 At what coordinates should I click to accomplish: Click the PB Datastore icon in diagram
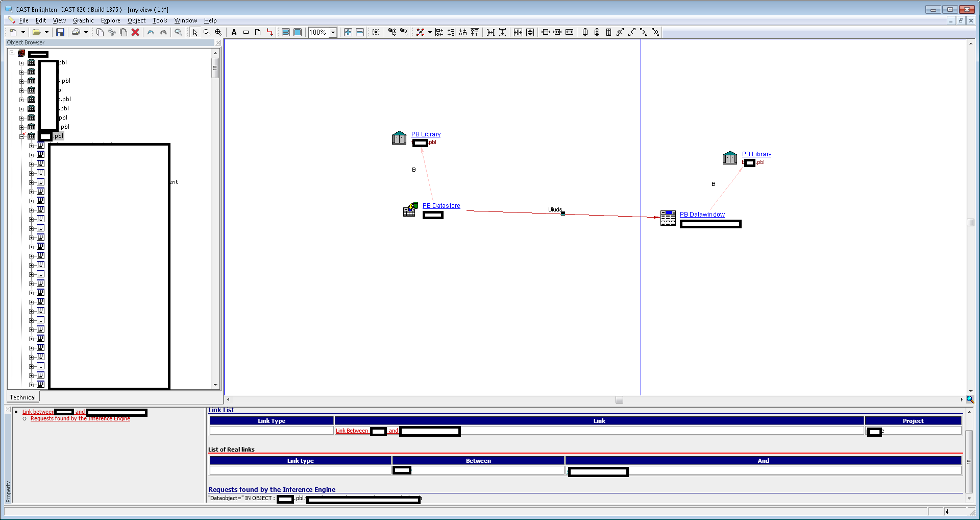410,209
